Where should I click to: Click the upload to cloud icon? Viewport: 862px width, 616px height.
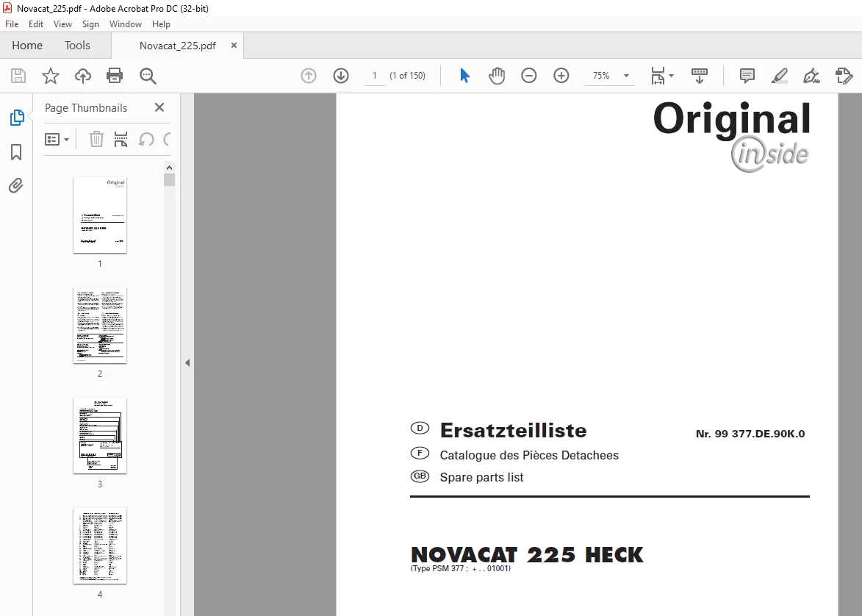click(x=83, y=76)
